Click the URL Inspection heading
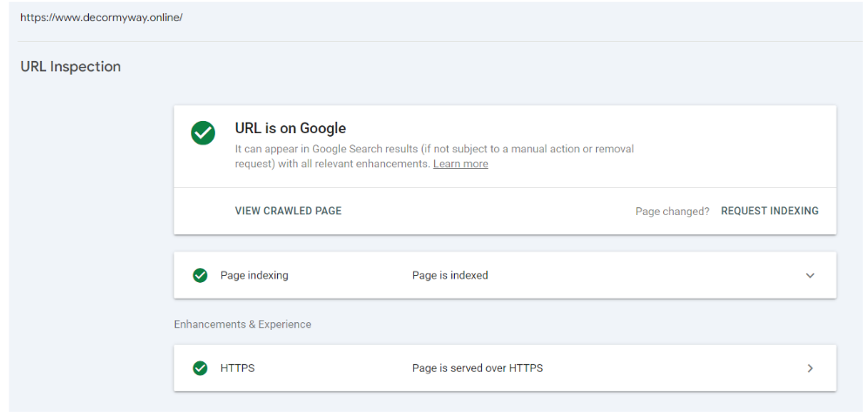868x417 pixels. coord(71,66)
